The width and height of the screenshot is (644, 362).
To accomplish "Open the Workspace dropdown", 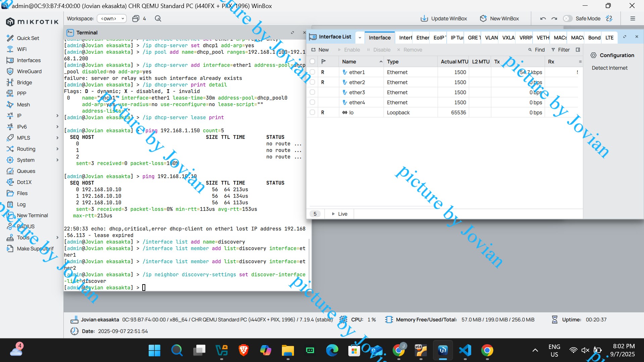I will [112, 19].
